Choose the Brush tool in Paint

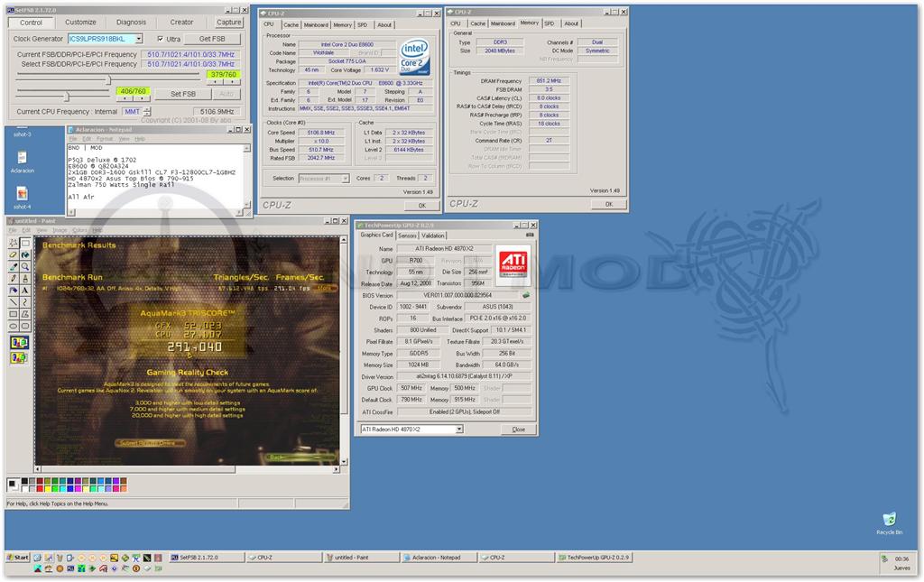[25, 278]
